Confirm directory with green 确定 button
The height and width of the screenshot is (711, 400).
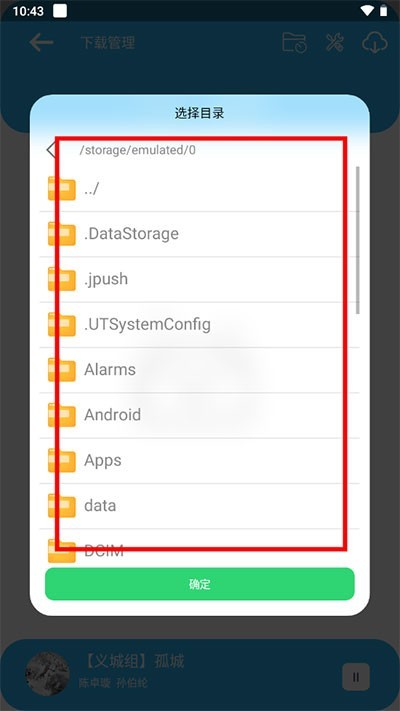coord(200,584)
